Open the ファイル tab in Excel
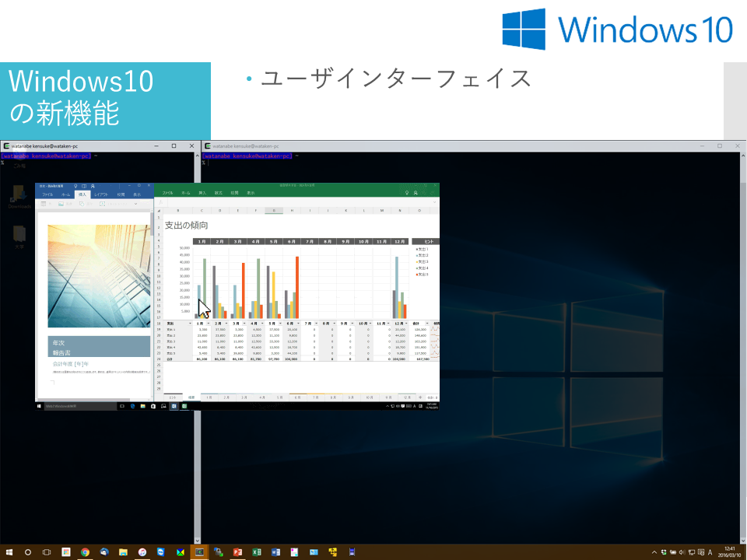Viewport: 747px width, 560px height. 167,193
